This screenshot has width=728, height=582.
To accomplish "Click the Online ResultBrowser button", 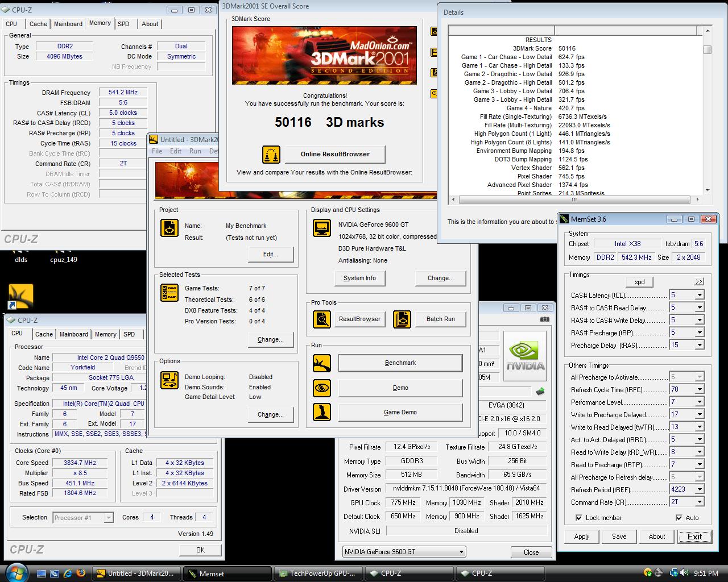I will coord(335,154).
